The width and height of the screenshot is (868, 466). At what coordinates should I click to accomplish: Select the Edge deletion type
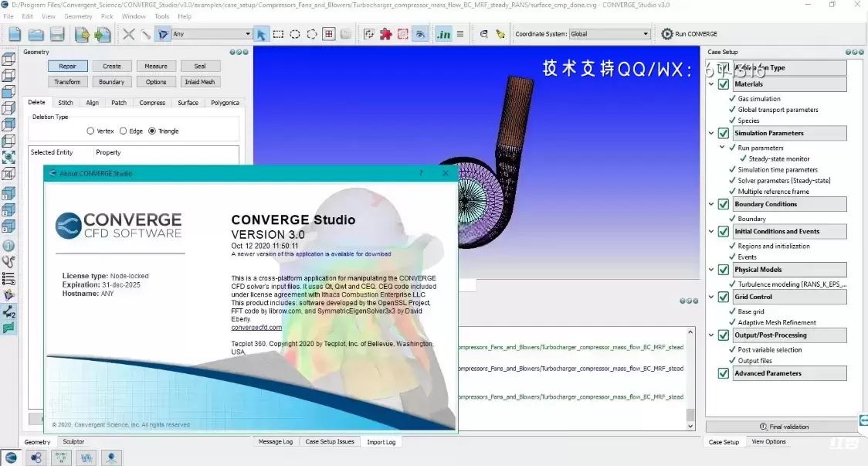pos(123,131)
